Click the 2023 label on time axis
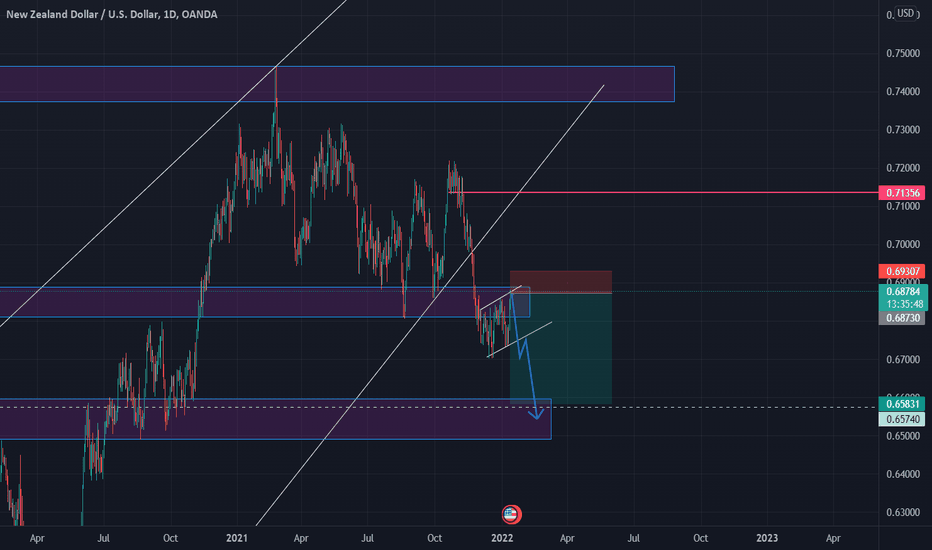The image size is (932, 550). pos(767,538)
